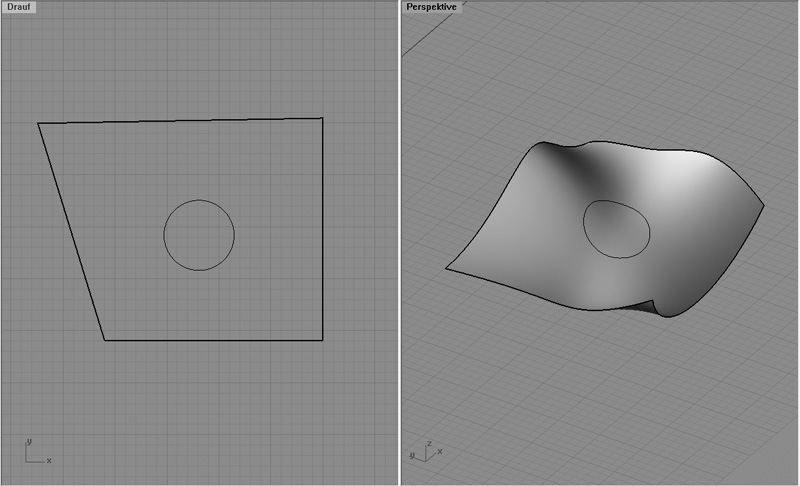The height and width of the screenshot is (486, 800).
Task: Click the xyz axis icon in Perspektive view
Action: (x=426, y=451)
